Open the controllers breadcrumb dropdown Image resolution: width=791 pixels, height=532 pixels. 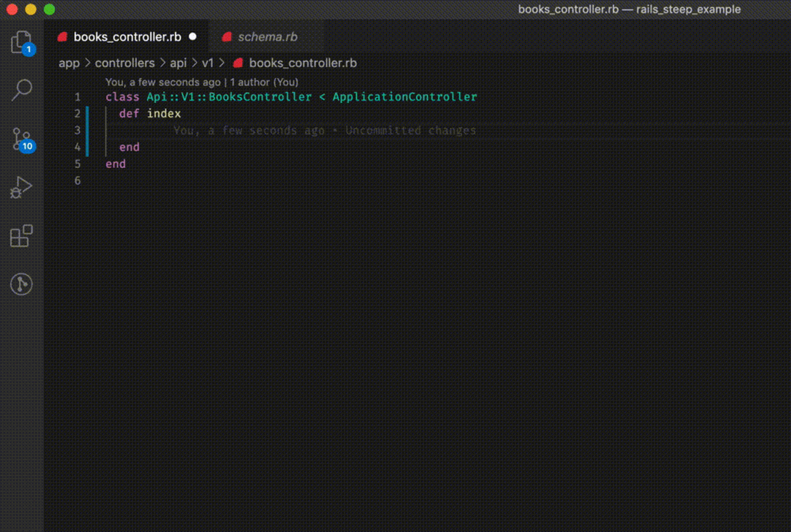click(x=125, y=63)
